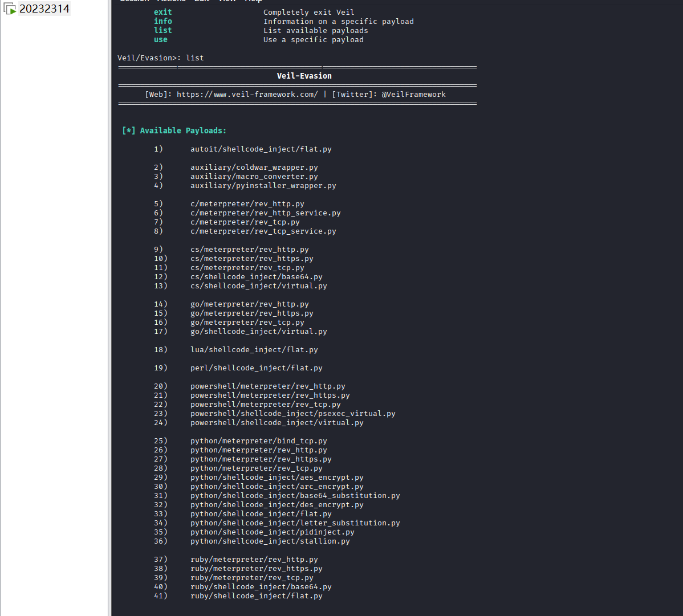
Task: Click payload ruby/meterpreter/rev_http.py
Action: [254, 560]
